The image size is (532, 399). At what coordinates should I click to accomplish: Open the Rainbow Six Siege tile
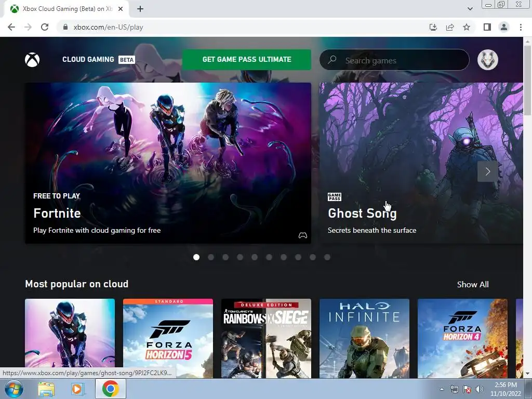266,338
